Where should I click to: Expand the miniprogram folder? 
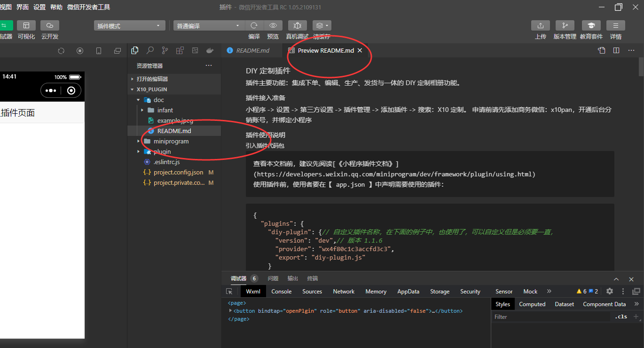click(x=174, y=141)
